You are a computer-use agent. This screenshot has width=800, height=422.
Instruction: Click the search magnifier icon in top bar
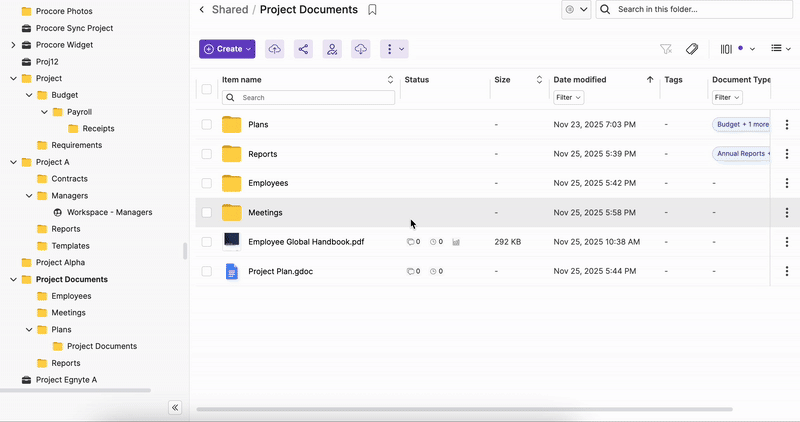click(605, 9)
